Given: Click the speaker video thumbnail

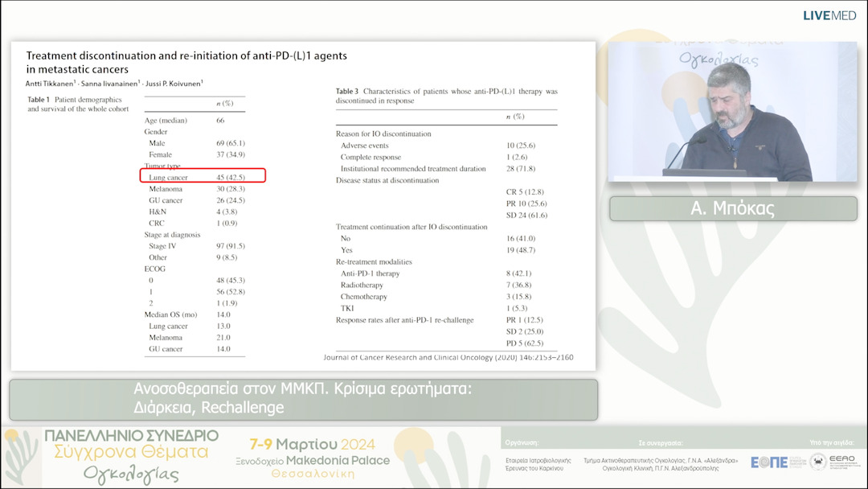Looking at the screenshot, I should coord(732,112).
